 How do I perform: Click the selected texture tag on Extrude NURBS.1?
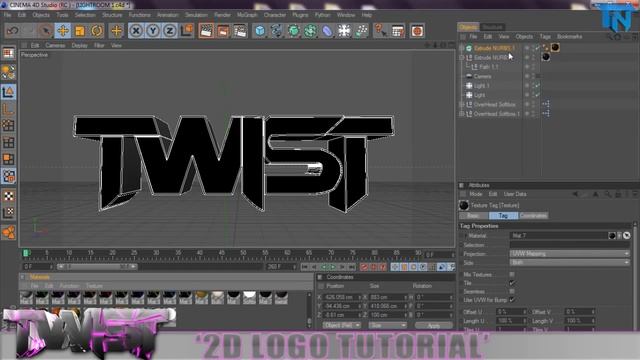pyautogui.click(x=555, y=48)
